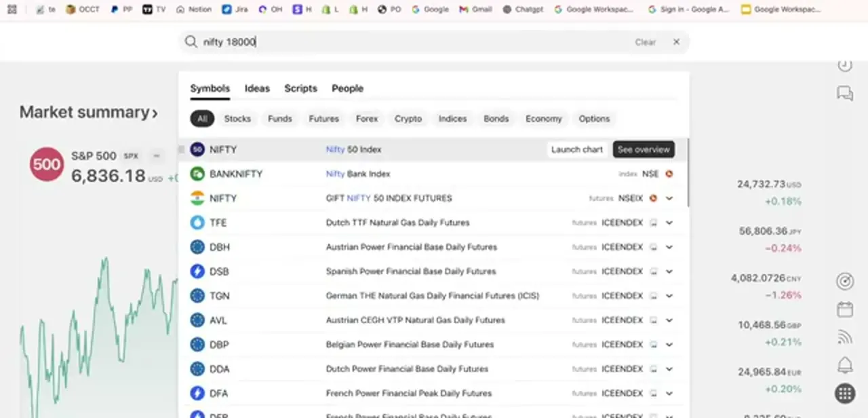Open the Chatgpt bookmark
Screen dimensions: 868x418
click(523, 9)
